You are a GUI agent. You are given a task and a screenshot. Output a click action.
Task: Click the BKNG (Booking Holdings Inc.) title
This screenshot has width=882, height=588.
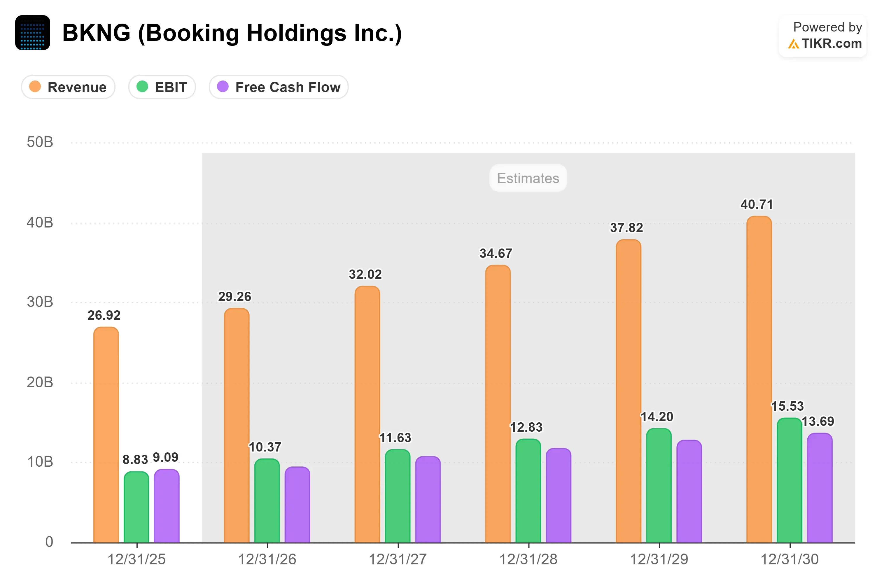[x=232, y=33]
